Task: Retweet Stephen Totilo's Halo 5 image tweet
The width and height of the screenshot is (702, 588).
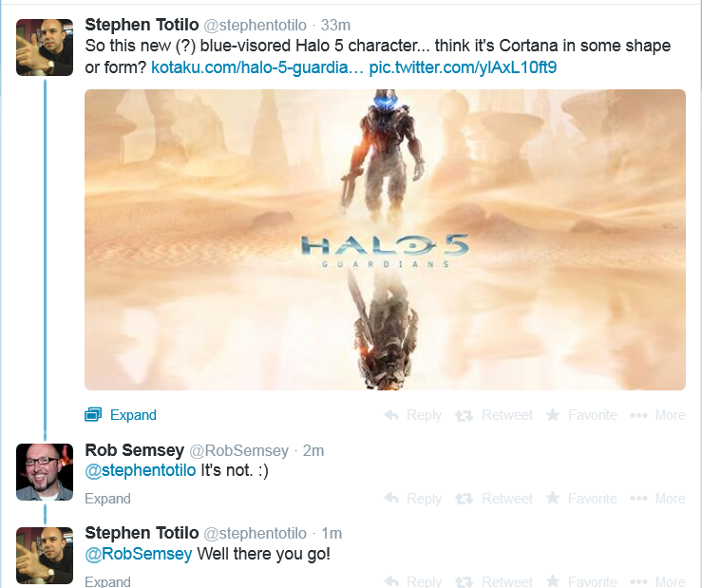Action: (x=494, y=415)
